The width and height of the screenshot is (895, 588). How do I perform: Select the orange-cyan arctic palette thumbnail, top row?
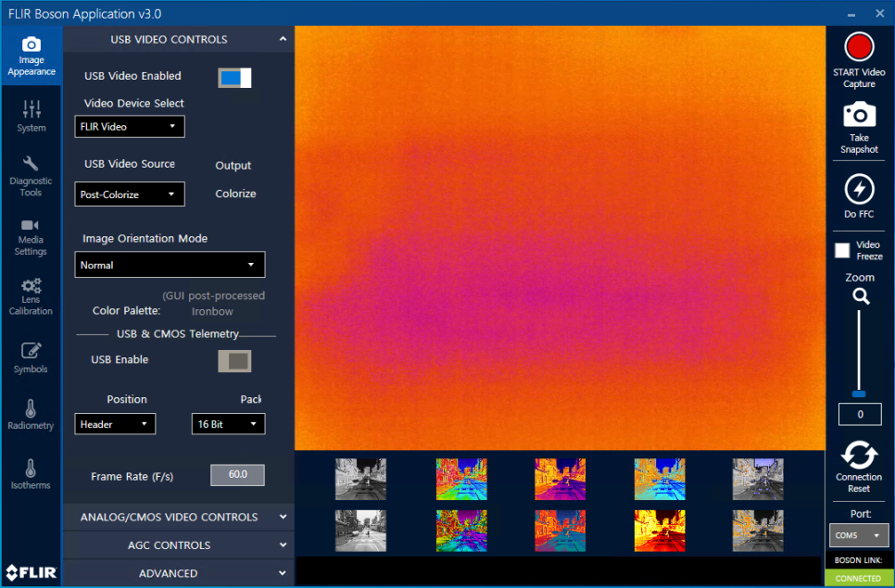pos(660,479)
